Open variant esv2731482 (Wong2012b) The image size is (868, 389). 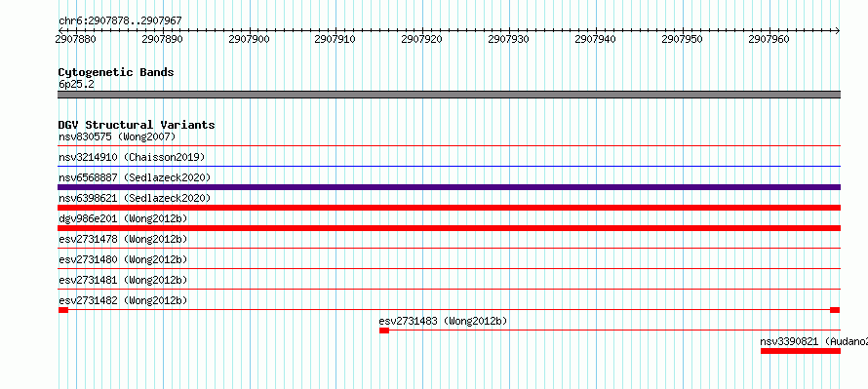point(123,300)
